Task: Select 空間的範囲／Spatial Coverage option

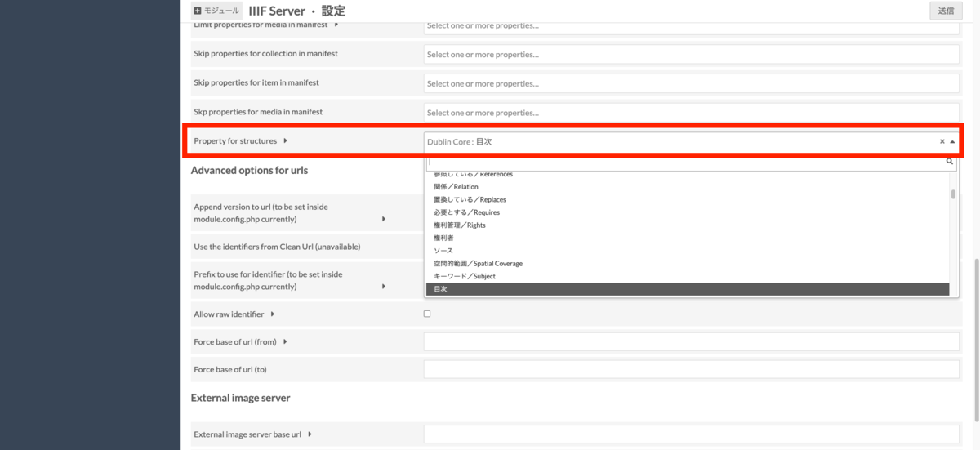Action: [688, 264]
